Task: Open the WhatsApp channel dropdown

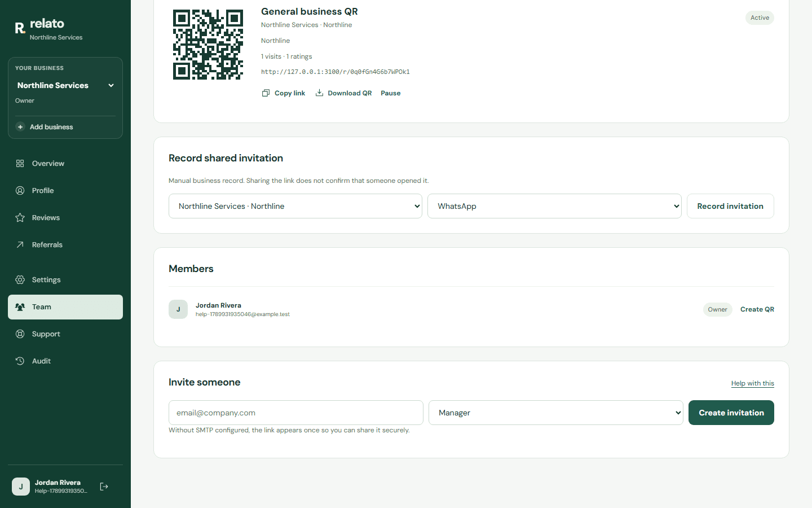Action: [x=554, y=206]
